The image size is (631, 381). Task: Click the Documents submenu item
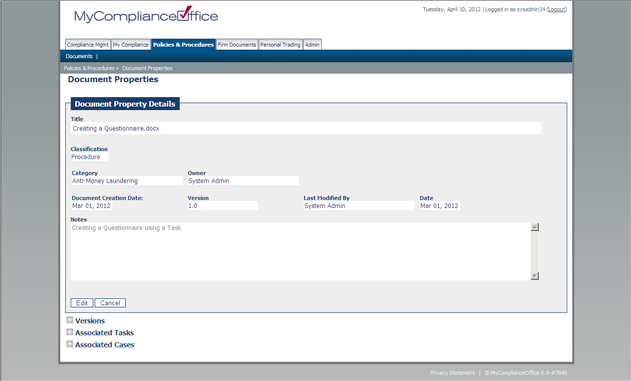tap(79, 56)
